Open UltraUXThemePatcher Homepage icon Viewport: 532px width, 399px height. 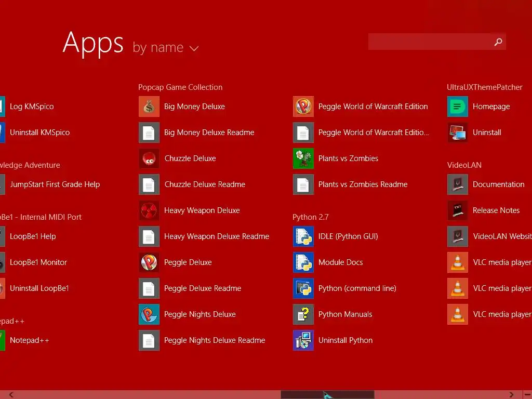point(458,107)
